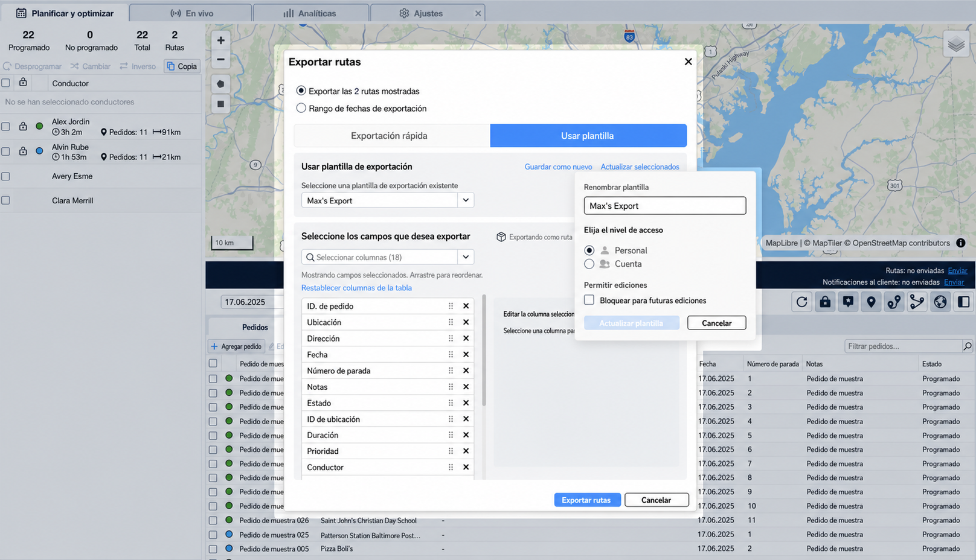
Task: Click the lock icon for Alex Jordin
Action: [23, 126]
